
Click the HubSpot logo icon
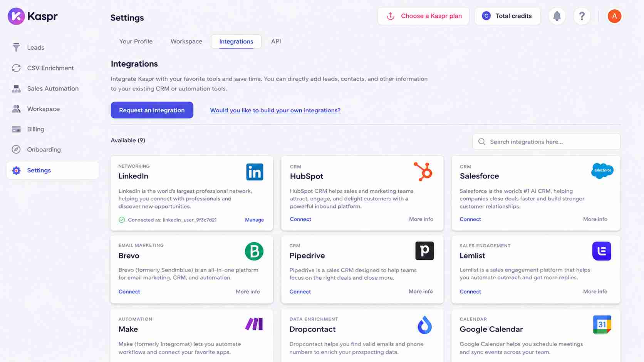[423, 172]
